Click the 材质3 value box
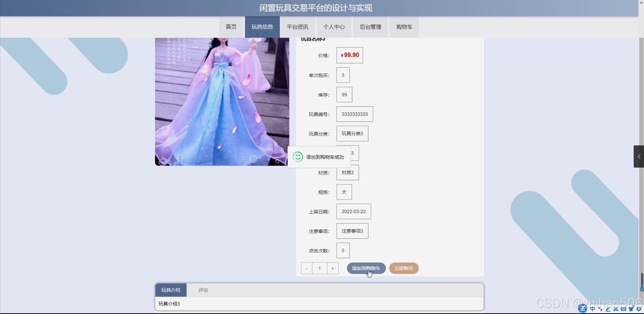Image resolution: width=644 pixels, height=314 pixels. (348, 173)
